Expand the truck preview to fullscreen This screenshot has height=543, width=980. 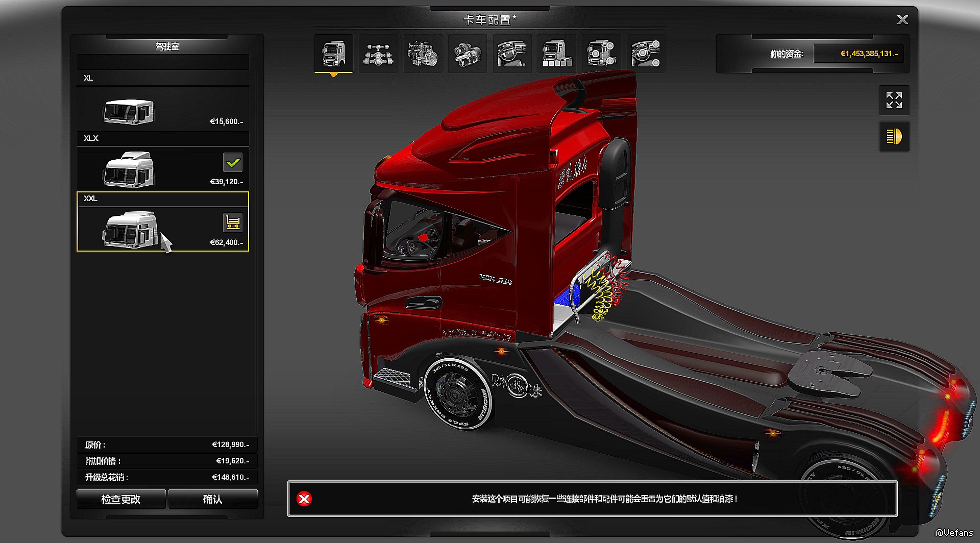click(x=894, y=100)
